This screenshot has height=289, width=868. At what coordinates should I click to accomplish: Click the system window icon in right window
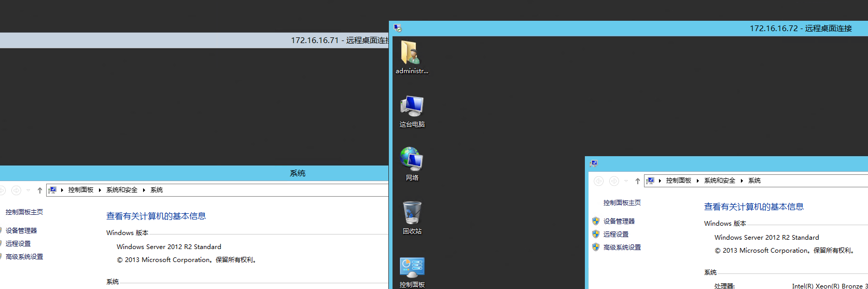(594, 163)
